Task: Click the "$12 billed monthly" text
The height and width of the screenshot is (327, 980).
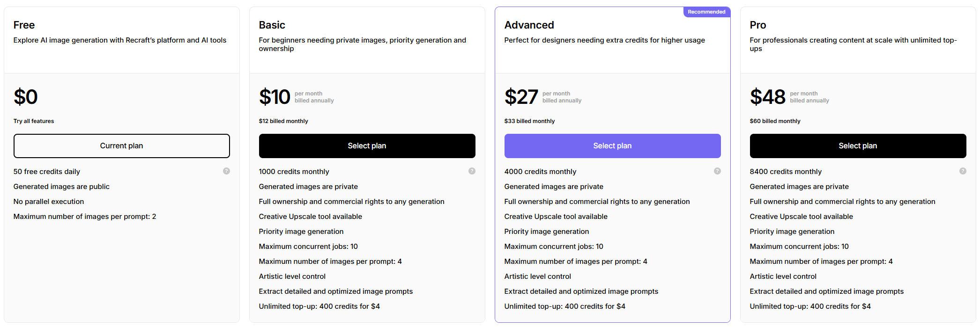Action: (x=283, y=121)
